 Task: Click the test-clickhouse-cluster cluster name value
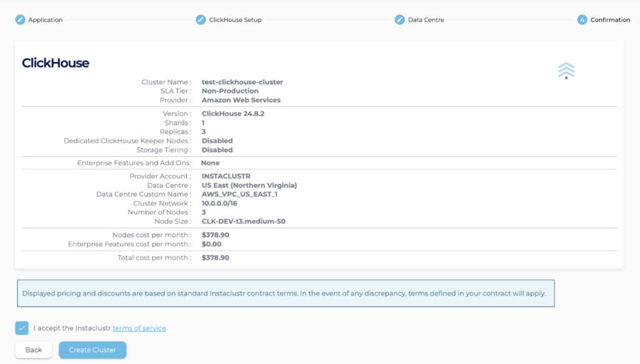pyautogui.click(x=242, y=82)
